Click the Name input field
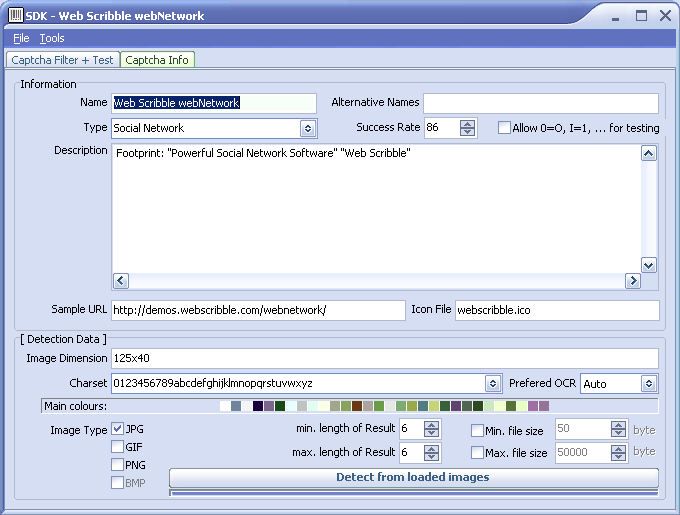Screen dimensions: 680x515 (x=214, y=103)
